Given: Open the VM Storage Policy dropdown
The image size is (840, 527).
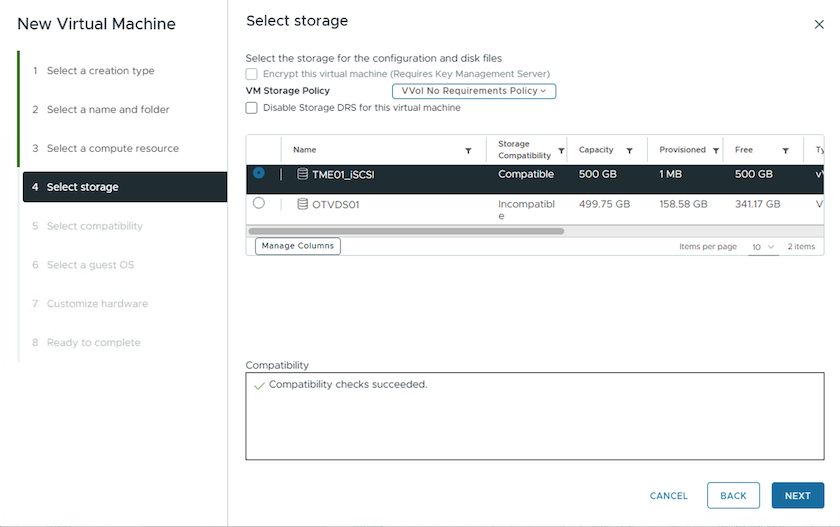Looking at the screenshot, I should pyautogui.click(x=474, y=91).
